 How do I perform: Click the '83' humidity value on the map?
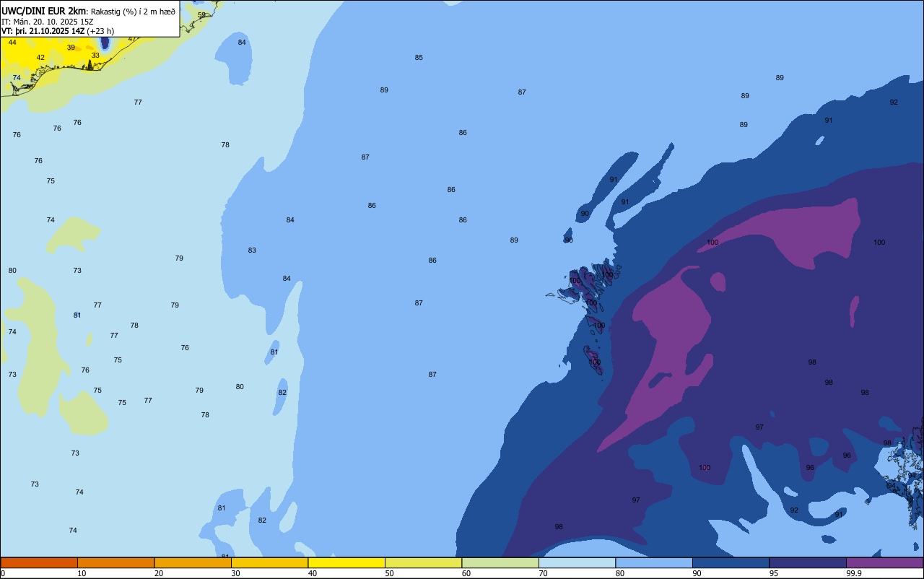tap(252, 251)
